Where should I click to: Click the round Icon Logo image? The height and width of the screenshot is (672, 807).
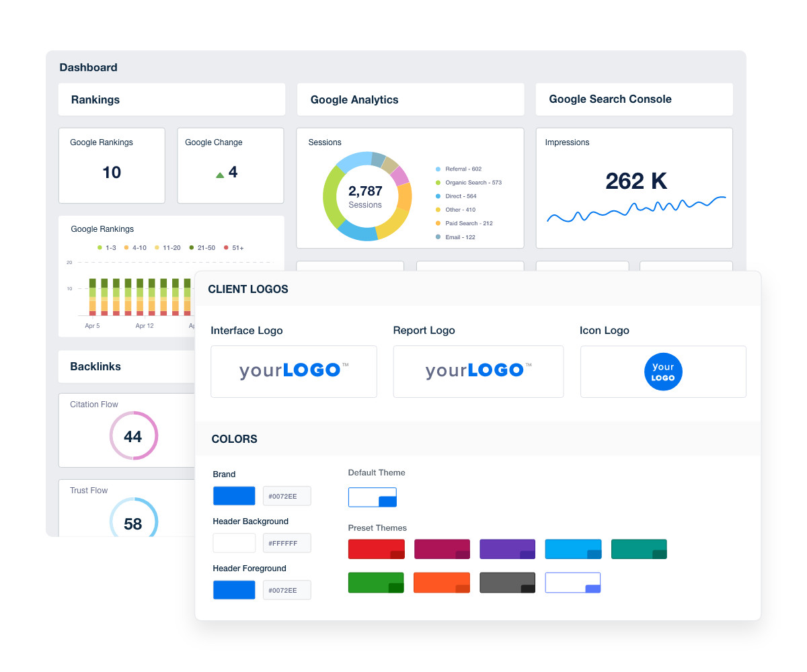tap(663, 372)
